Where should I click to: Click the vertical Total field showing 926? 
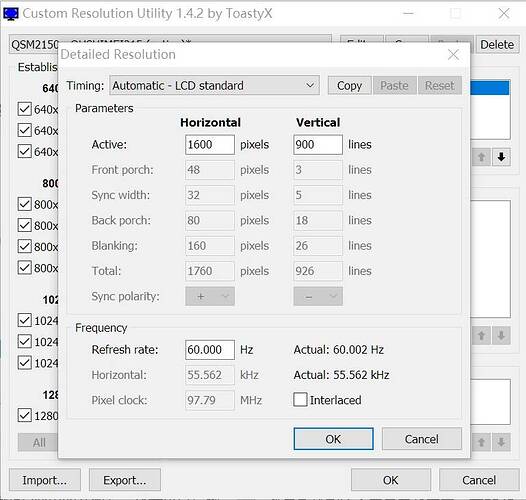click(x=318, y=271)
